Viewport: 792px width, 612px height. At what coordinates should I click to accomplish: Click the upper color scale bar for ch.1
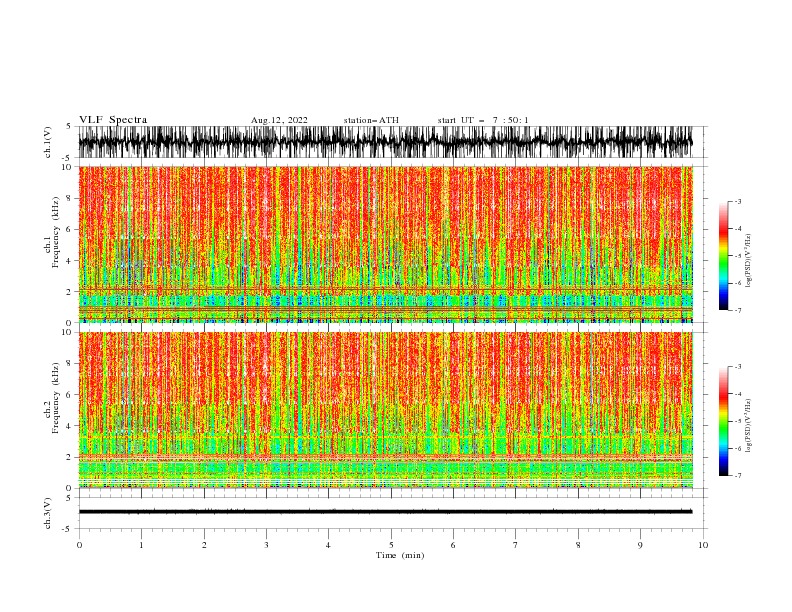click(723, 256)
